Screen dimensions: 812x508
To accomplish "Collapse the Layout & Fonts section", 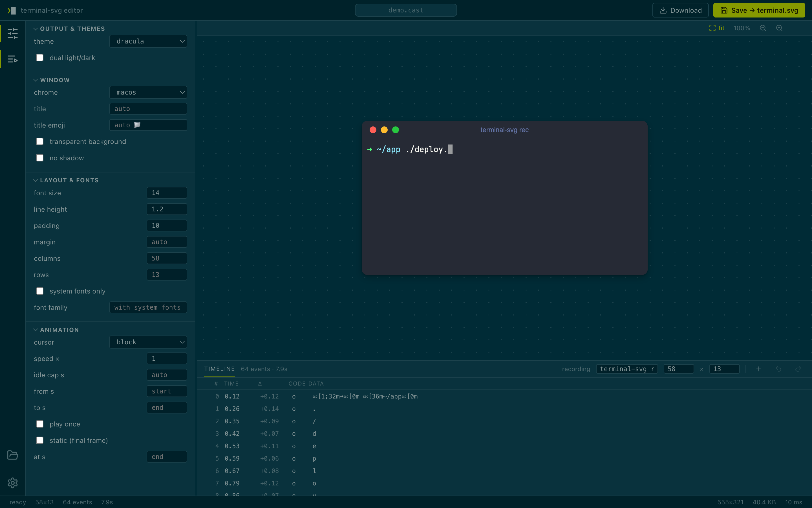I will [x=66, y=180].
